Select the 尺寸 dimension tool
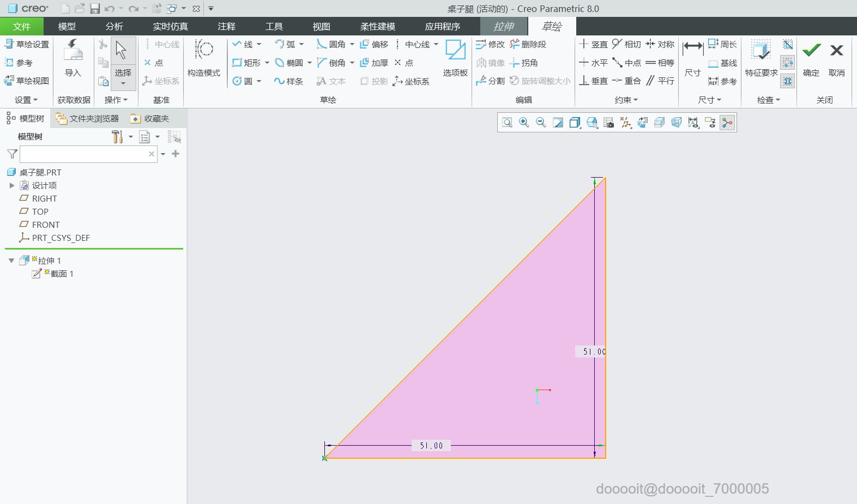 (x=693, y=58)
